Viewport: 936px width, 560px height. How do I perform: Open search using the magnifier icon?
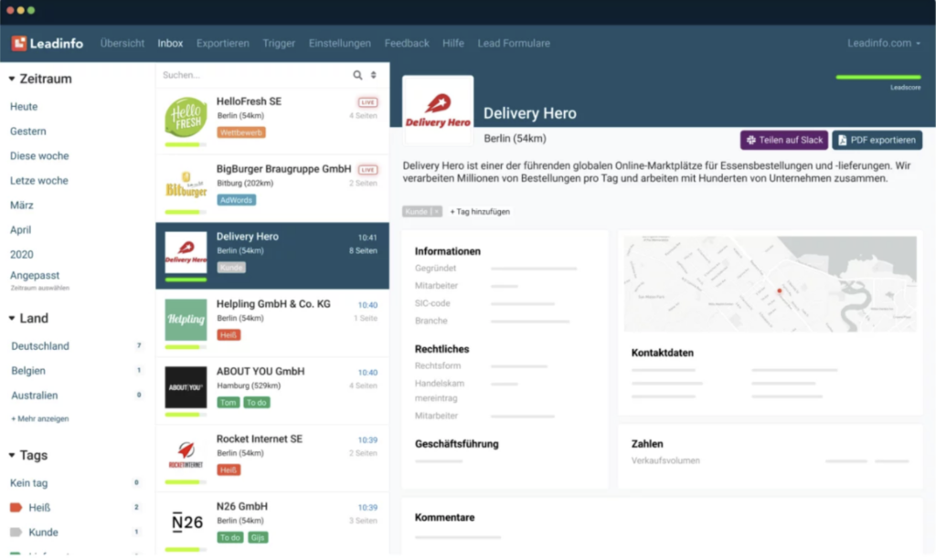(357, 75)
